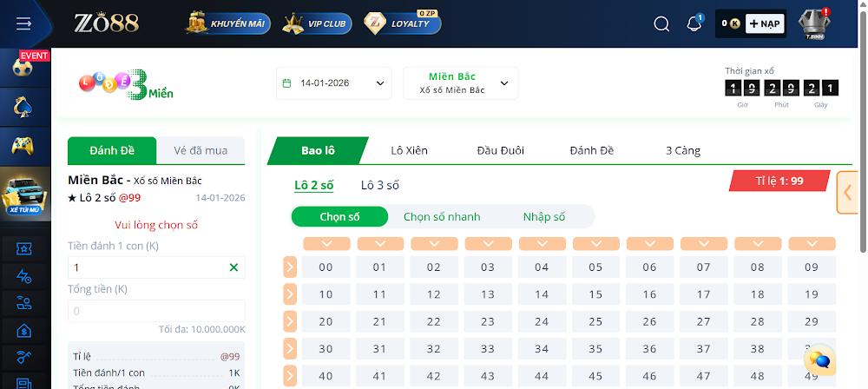Open the date dropdown 14-01-2026
This screenshot has width=868, height=389.
pyautogui.click(x=334, y=83)
